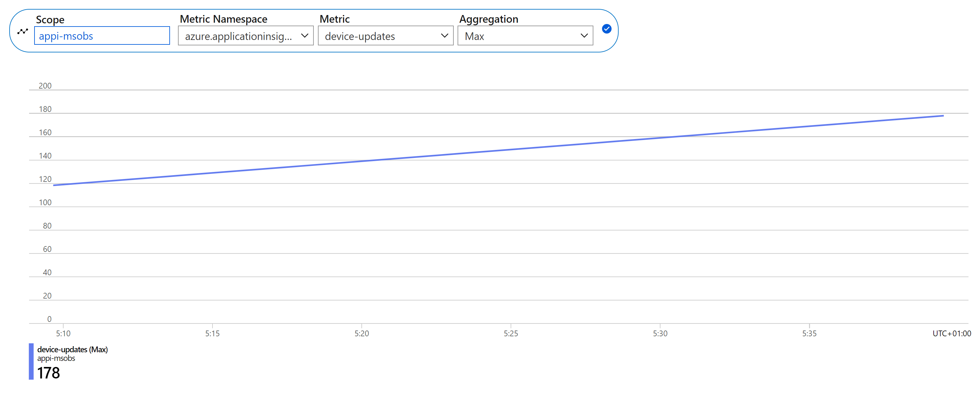Click the 5:15 time axis label
The width and height of the screenshot is (980, 397).
click(212, 334)
